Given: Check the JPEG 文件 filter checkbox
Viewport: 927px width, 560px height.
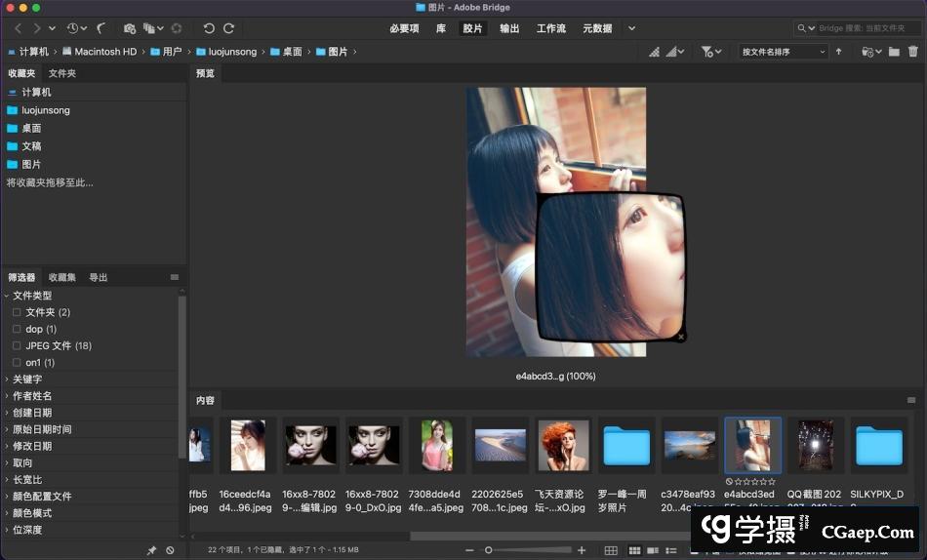Looking at the screenshot, I should (x=17, y=345).
